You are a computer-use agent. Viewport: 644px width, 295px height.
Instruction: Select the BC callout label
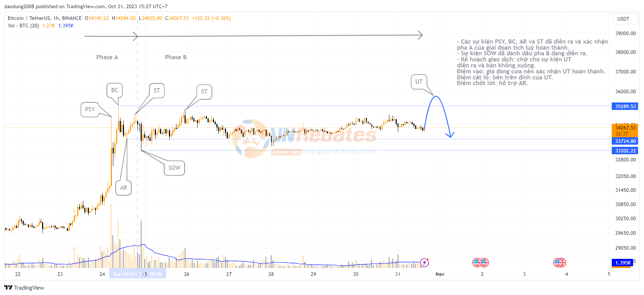[114, 90]
